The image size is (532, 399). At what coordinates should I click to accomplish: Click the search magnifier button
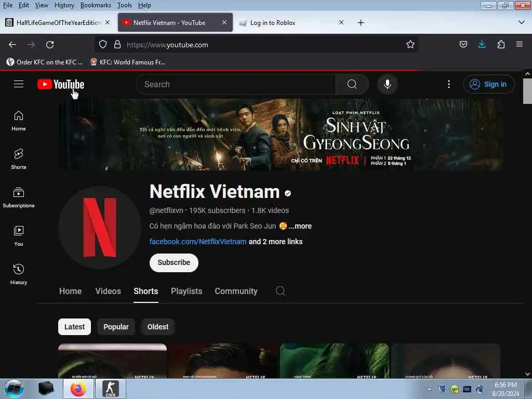[x=352, y=84]
